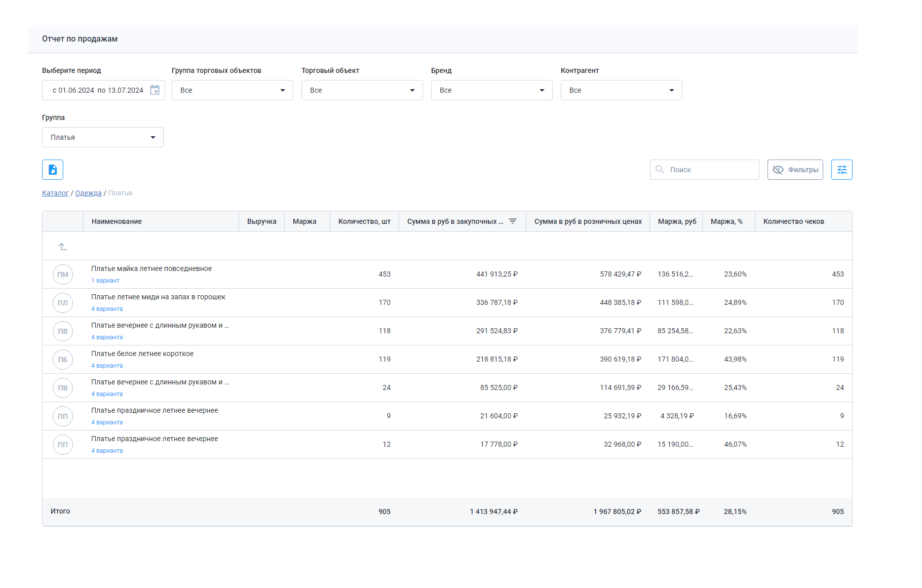Click total purchase sum 1 413 947,44 ₽
The height and width of the screenshot is (588, 922).
point(494,512)
